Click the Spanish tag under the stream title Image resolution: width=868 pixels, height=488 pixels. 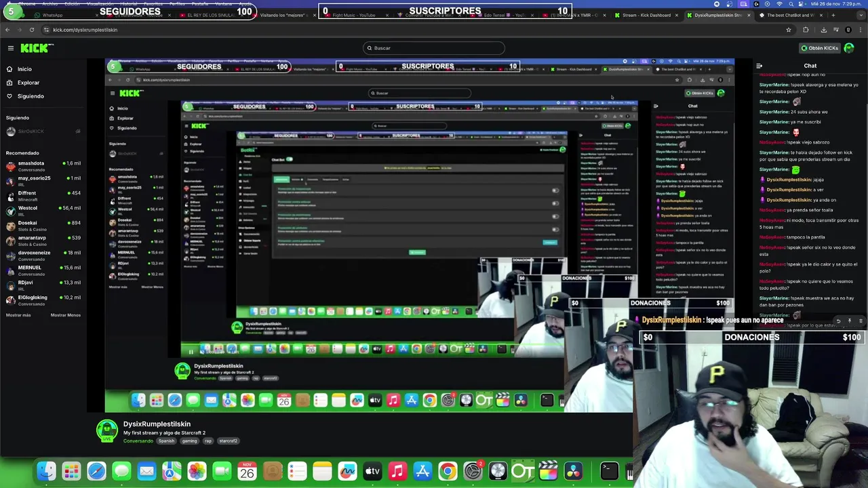pyautogui.click(x=166, y=441)
